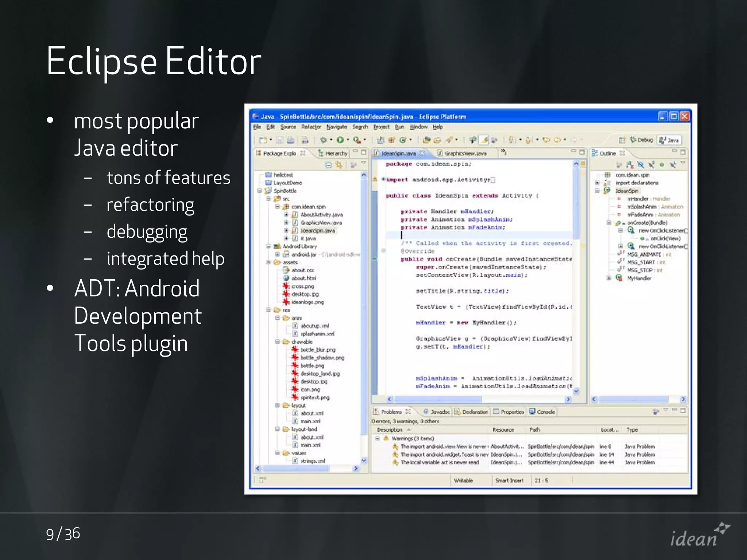
Task: Collapse the SpinBottle project tree node
Action: tap(259, 191)
